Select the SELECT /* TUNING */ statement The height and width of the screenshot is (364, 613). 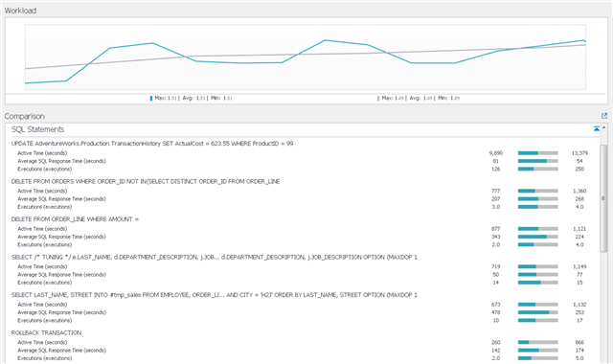[215, 258]
